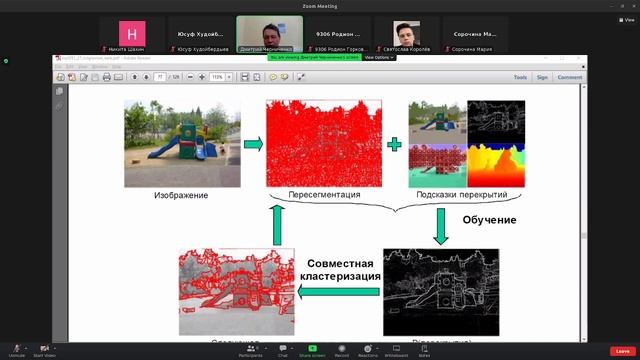Select Юсуф Худойбердыев participant tile
The image size is (640, 360).
coord(200,35)
